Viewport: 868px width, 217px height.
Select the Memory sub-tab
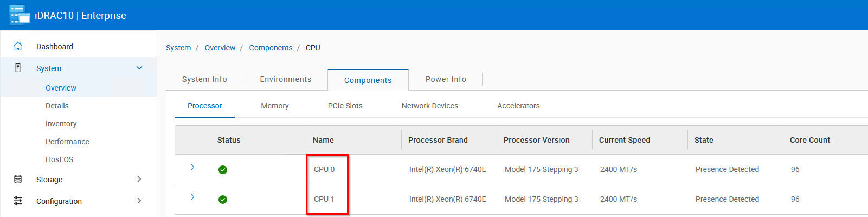pos(275,106)
